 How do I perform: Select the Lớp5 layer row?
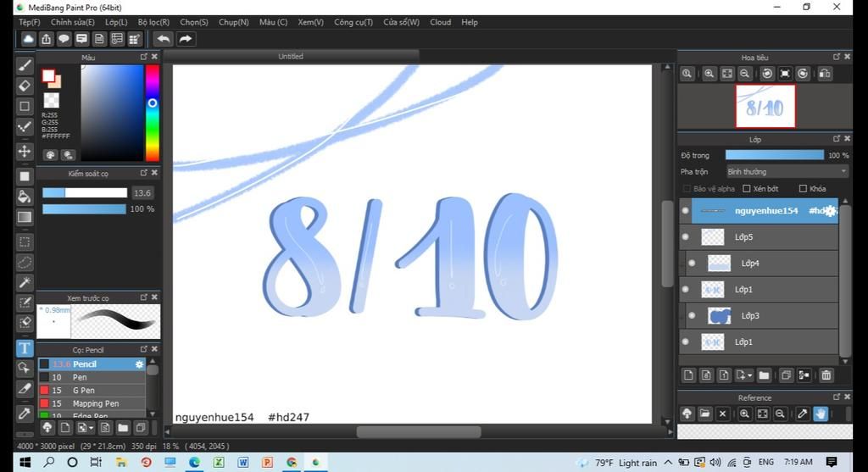tap(759, 236)
